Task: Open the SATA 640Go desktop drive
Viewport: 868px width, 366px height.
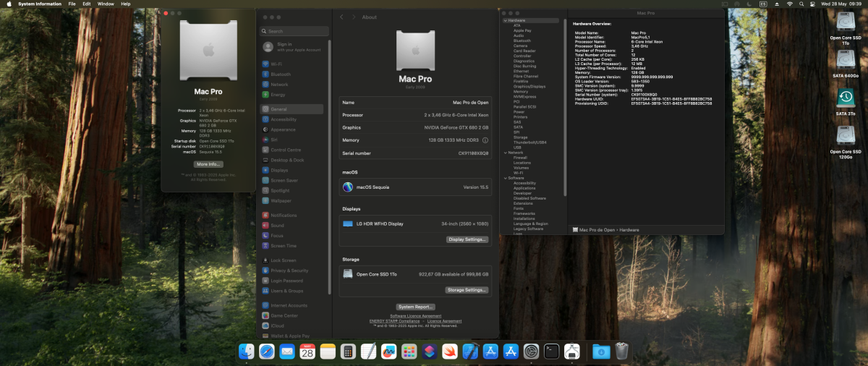Action: 846,62
